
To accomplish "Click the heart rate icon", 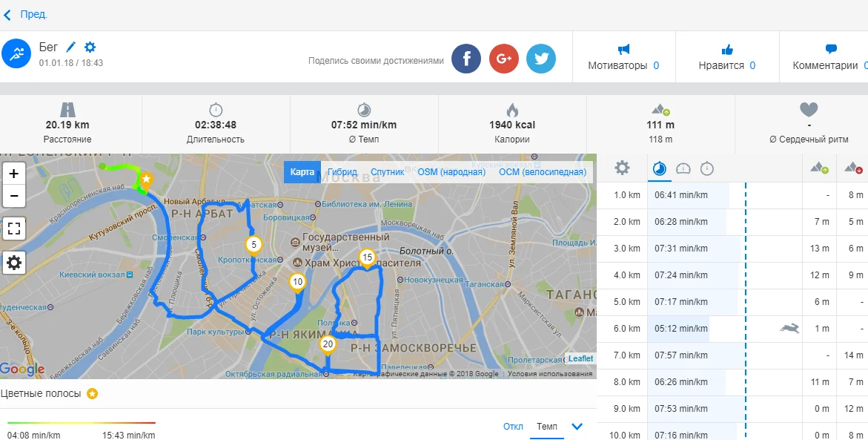I will [809, 109].
